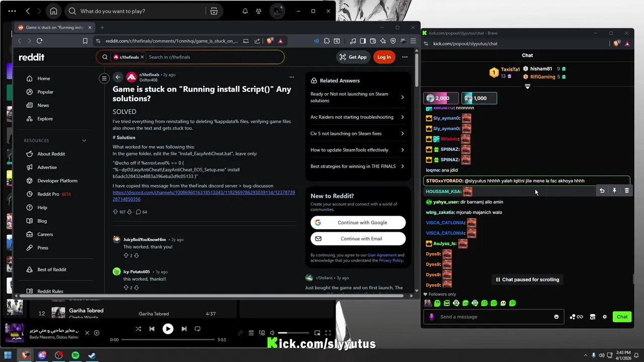
Task: Add current song to liked songs
Action: [97, 333]
